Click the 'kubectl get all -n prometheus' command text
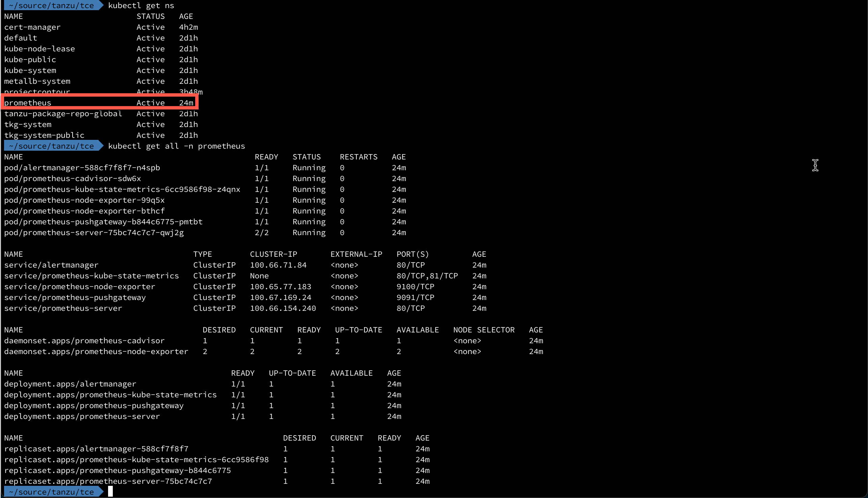868x498 pixels. click(x=176, y=146)
